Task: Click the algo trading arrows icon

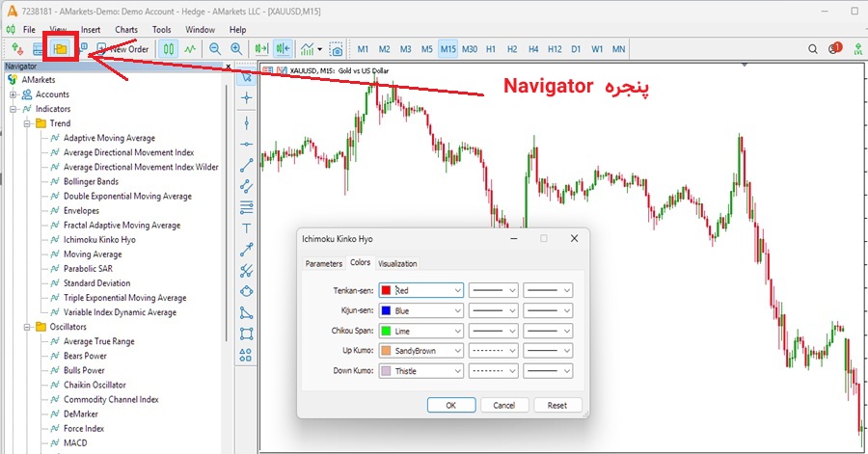Action: pyautogui.click(x=17, y=49)
